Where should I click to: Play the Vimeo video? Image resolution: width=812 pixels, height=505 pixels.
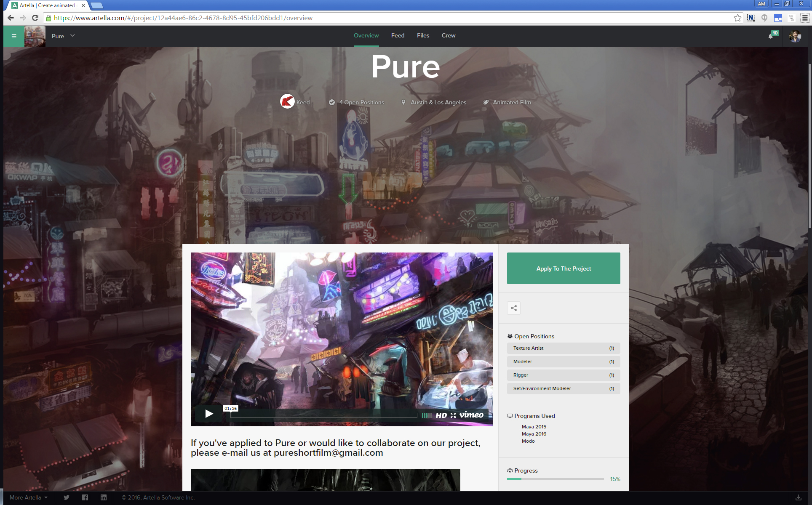click(209, 414)
